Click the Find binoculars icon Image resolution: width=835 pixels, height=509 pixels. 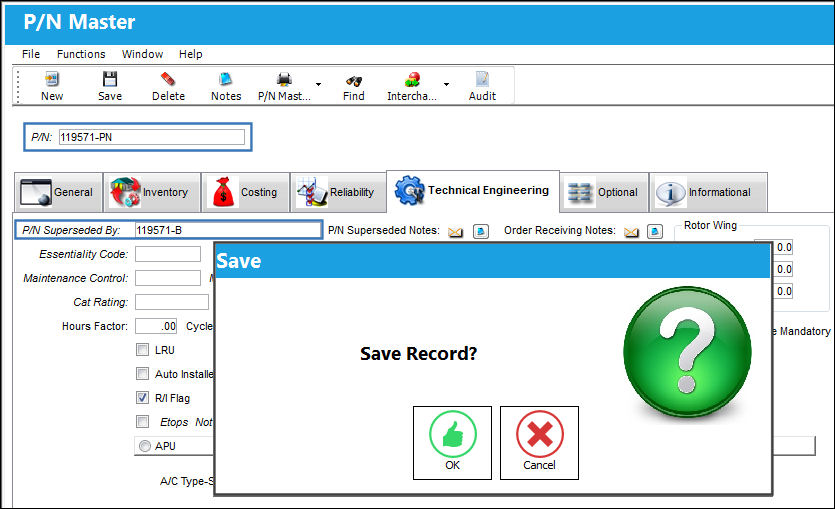tap(354, 80)
